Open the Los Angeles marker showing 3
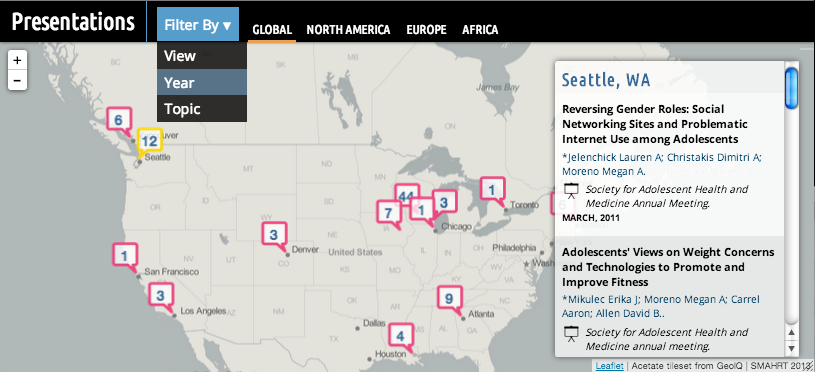This screenshot has height=372, width=815. coord(161,296)
